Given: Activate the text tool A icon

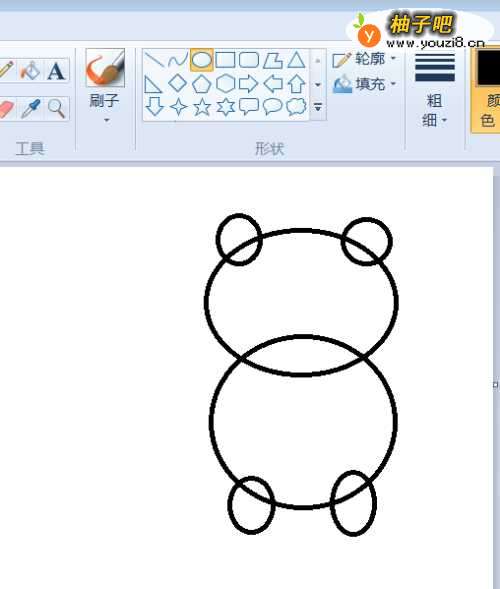Looking at the screenshot, I should pyautogui.click(x=56, y=71).
